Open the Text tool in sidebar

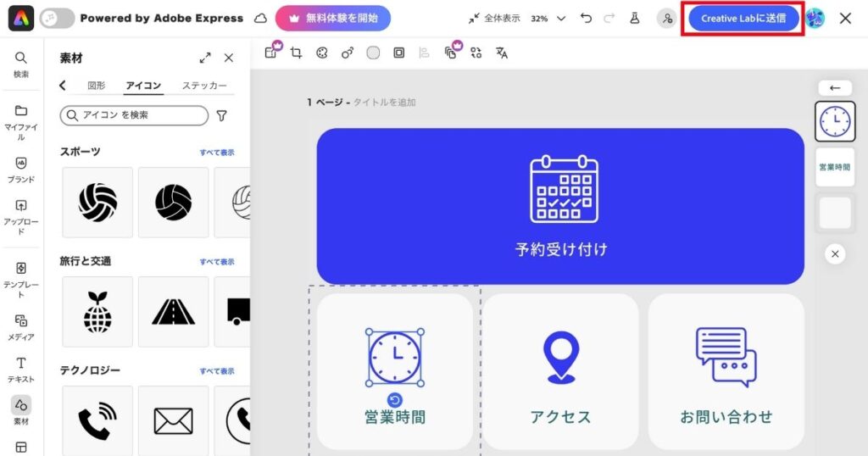21,369
